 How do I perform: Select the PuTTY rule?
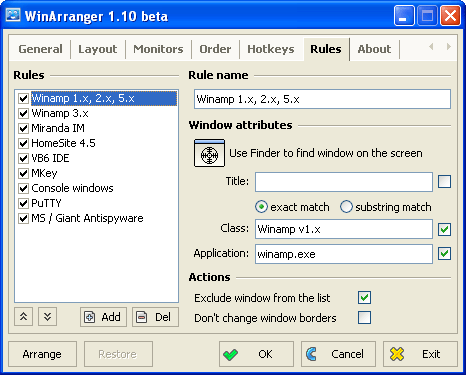(46, 203)
